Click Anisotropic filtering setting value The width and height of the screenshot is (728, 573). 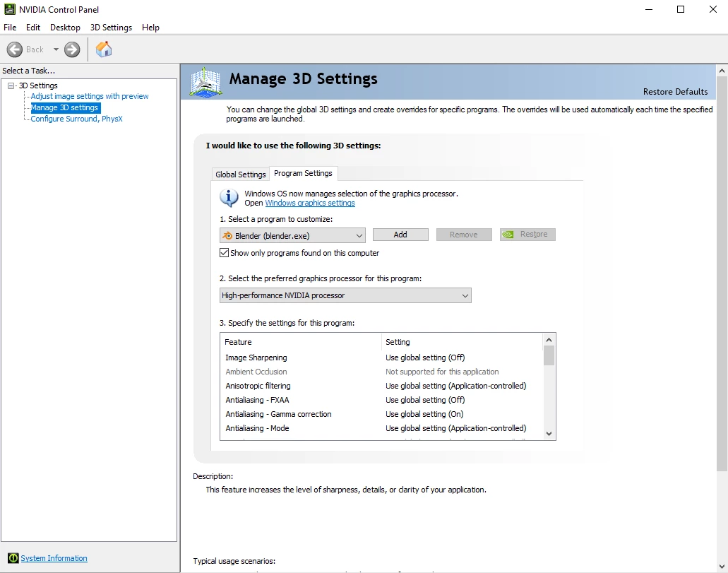455,386
